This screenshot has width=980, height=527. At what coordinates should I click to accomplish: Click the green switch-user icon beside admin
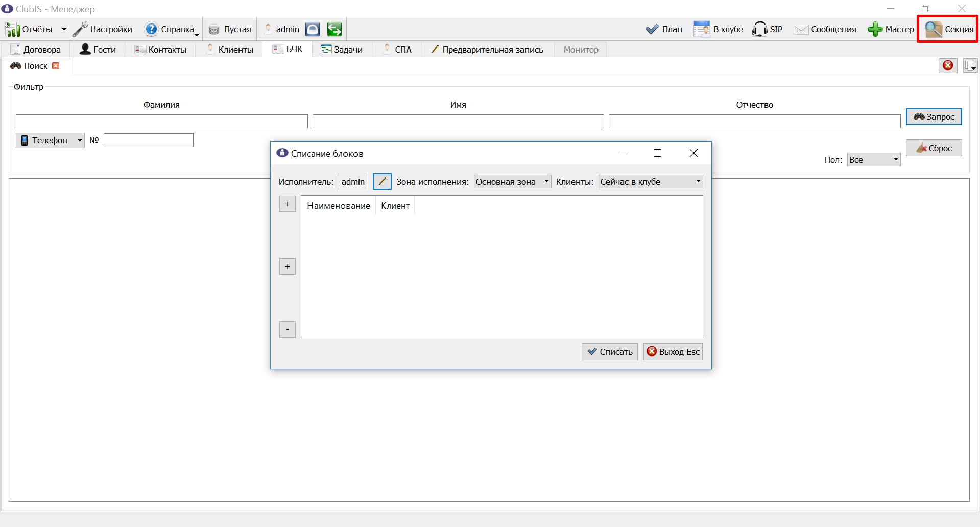(x=334, y=30)
